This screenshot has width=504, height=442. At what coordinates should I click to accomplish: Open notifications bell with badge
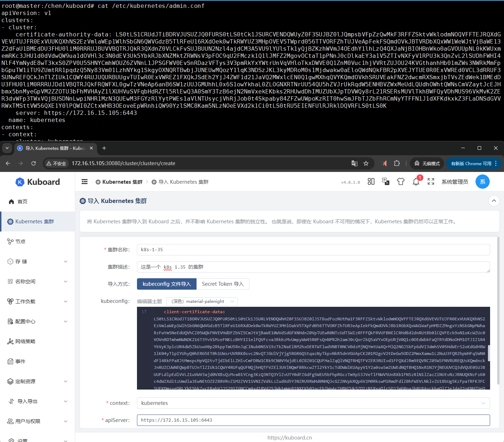tap(416, 181)
